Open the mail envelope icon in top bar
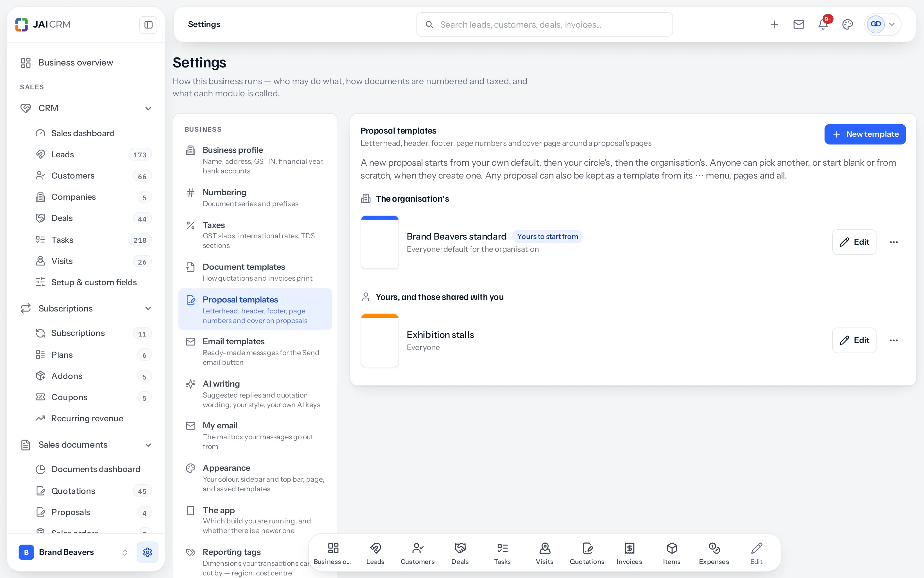 [x=798, y=24]
